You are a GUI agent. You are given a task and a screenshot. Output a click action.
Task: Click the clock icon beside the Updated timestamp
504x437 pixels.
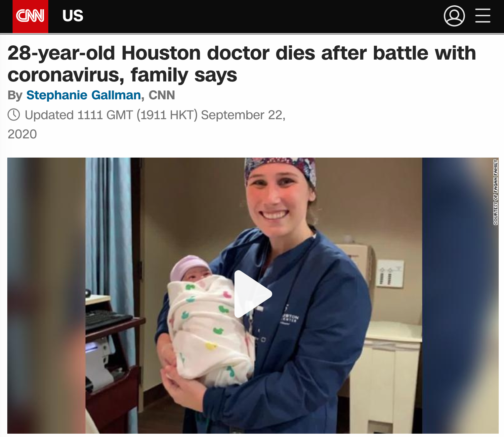[x=14, y=115]
